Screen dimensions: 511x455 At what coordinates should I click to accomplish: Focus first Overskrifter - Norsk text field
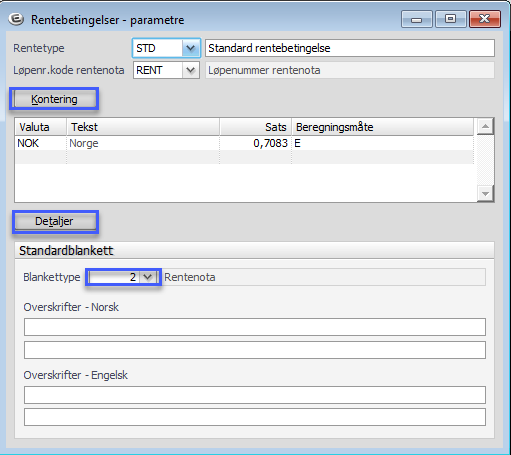[255, 327]
